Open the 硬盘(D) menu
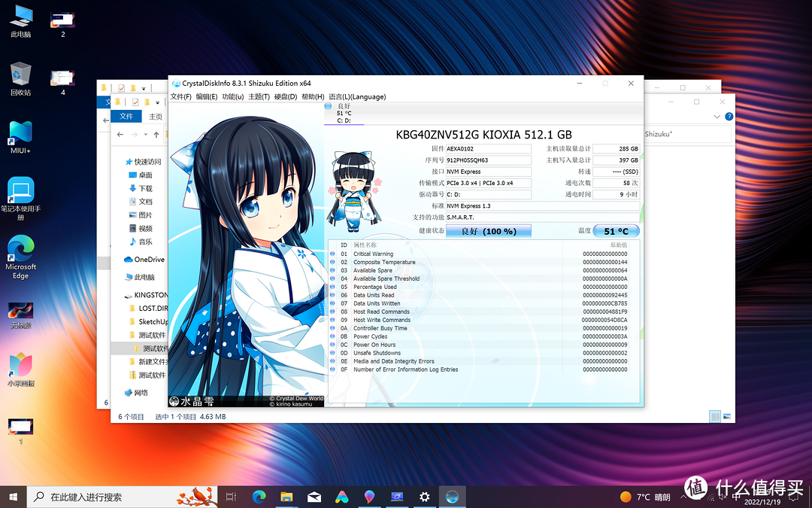 pyautogui.click(x=286, y=97)
